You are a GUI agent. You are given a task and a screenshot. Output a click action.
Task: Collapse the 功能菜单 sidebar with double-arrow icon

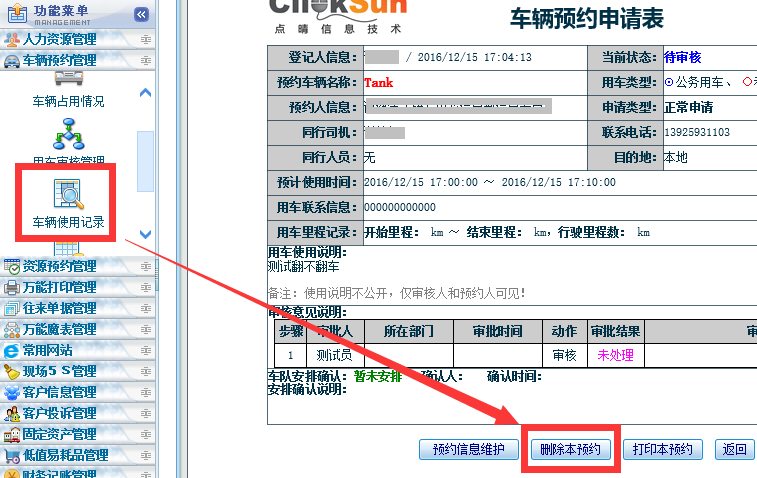coord(141,14)
